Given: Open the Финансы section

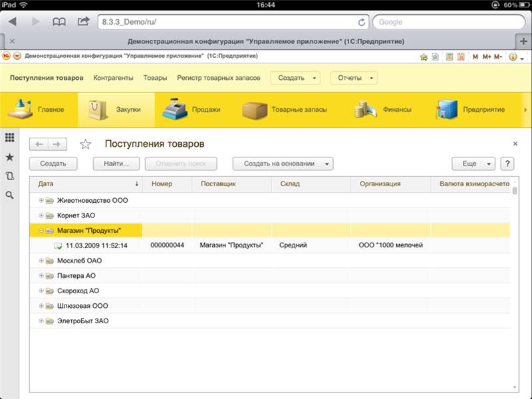Looking at the screenshot, I should (383, 110).
